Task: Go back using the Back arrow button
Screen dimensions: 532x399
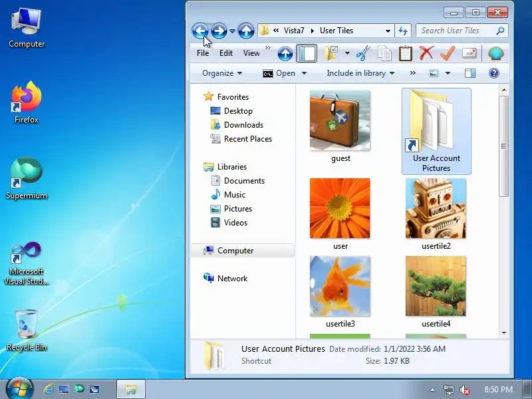Action: [x=200, y=31]
